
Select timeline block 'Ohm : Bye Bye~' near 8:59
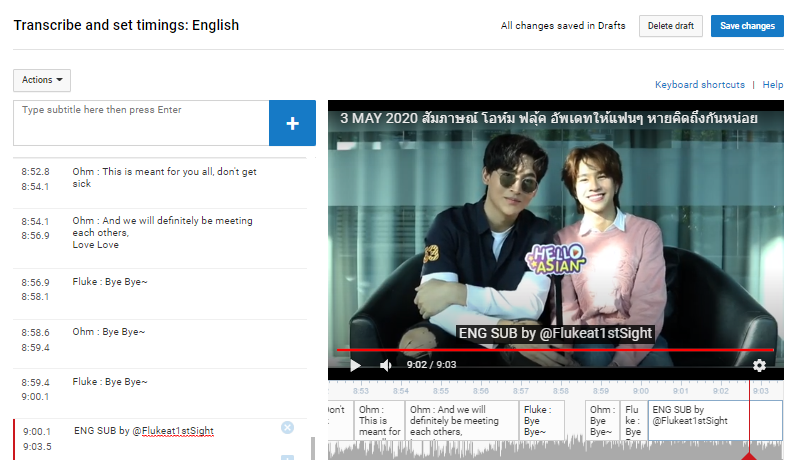click(602, 420)
